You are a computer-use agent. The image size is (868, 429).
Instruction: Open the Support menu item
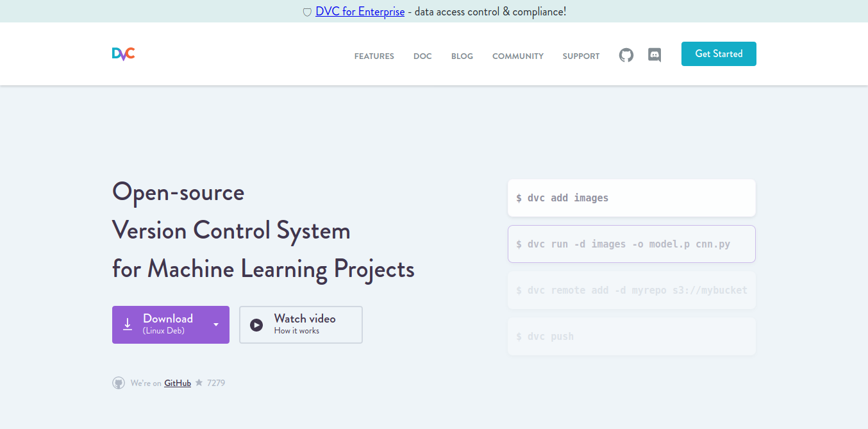coord(581,56)
